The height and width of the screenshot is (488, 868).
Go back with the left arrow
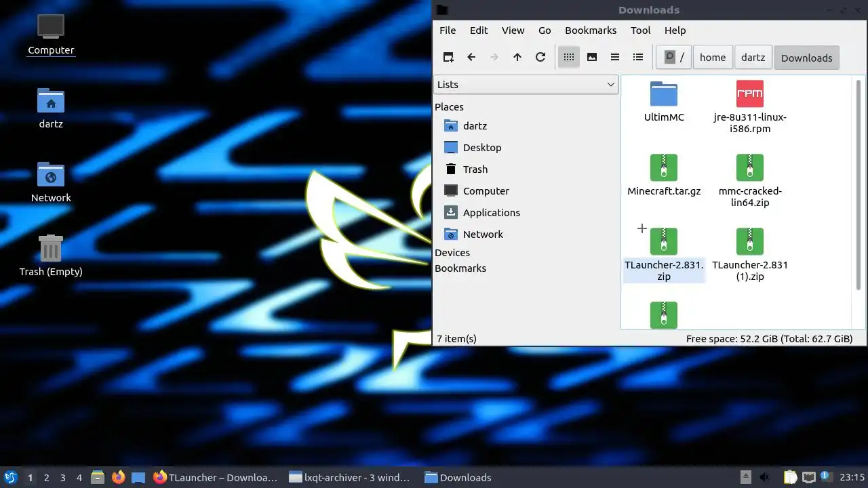coord(471,58)
